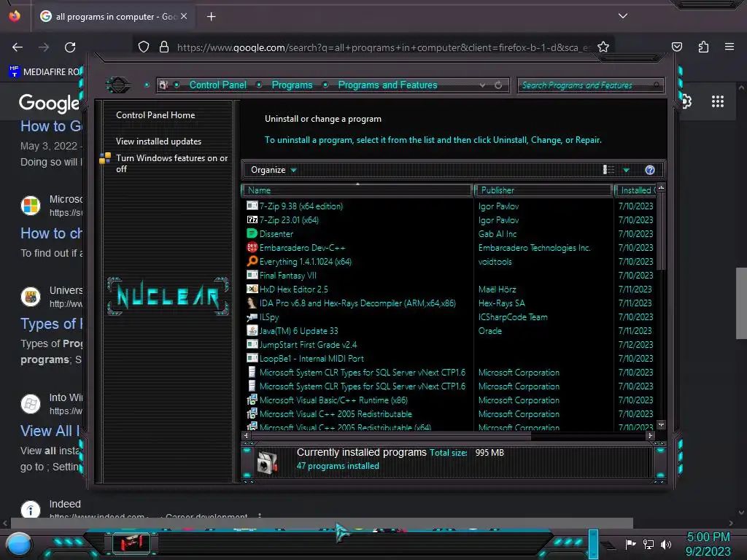
Task: Select Microsoft Visual Basic/C++ Runtime (x86)
Action: coord(333,400)
